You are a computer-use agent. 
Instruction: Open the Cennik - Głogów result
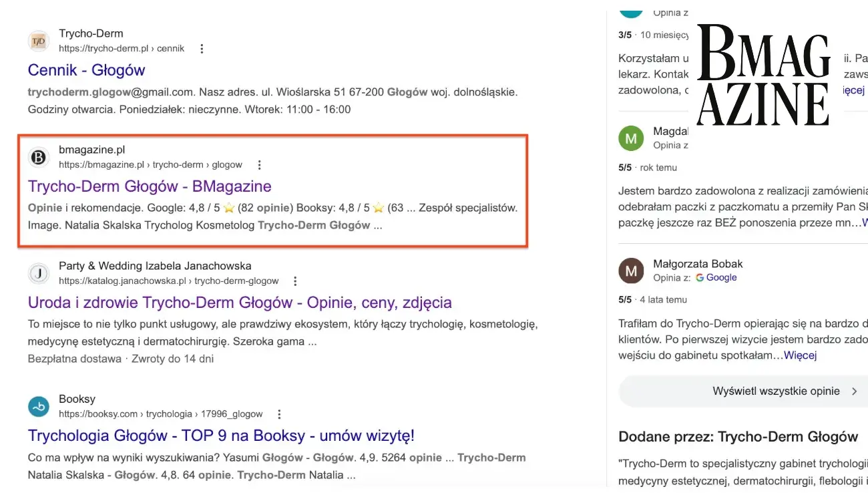point(86,70)
